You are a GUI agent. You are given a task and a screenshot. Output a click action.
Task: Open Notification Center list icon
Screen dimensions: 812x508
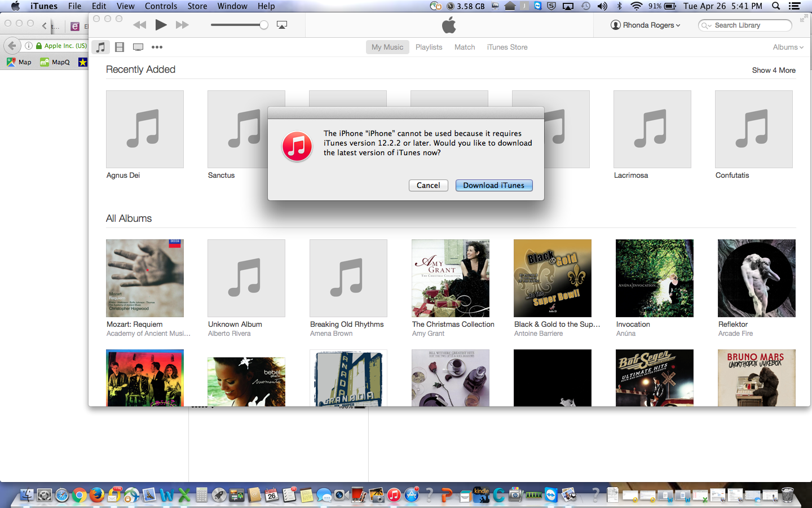coord(795,6)
